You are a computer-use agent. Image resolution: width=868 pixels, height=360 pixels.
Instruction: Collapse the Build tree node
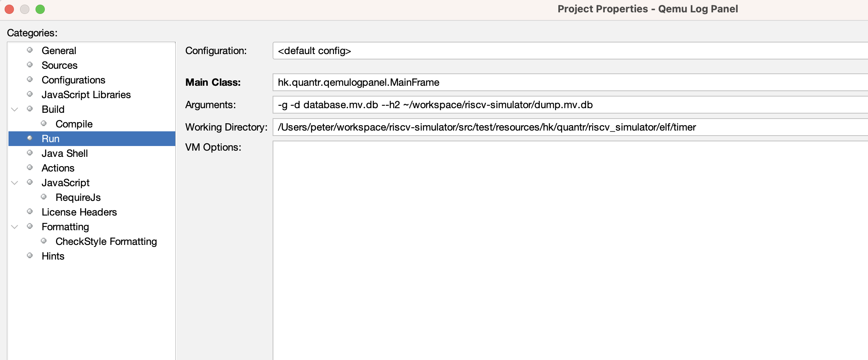point(15,109)
